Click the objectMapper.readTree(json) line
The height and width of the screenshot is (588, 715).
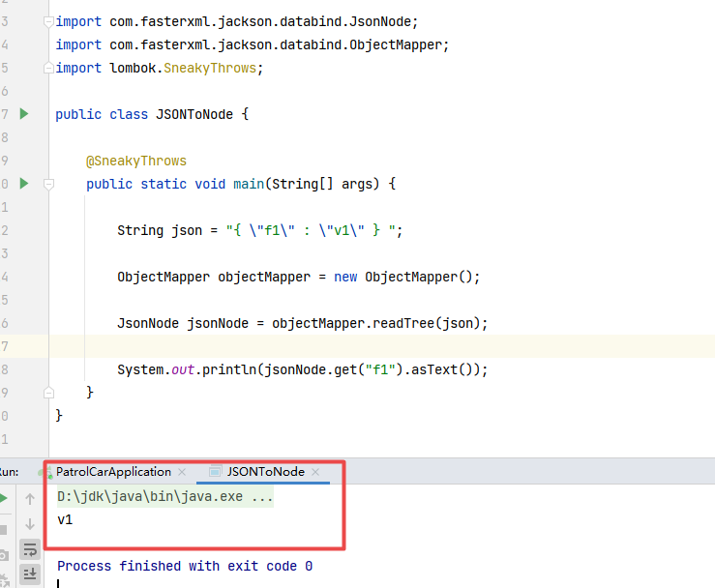tap(302, 323)
